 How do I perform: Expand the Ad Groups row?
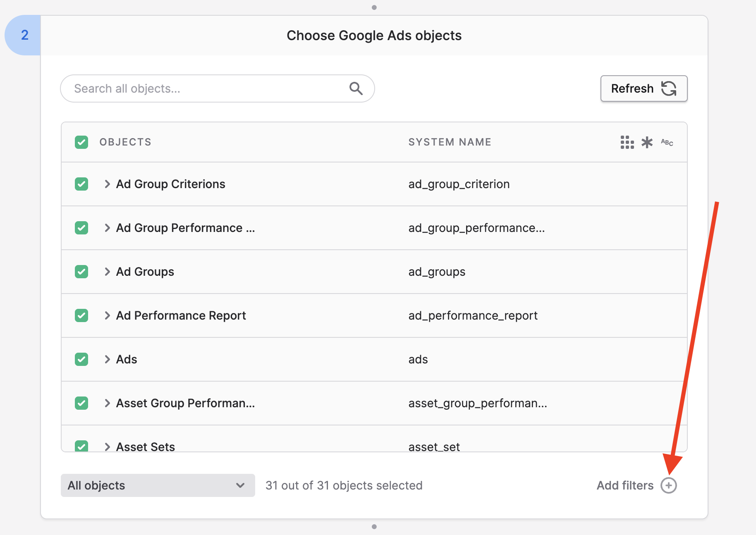coord(107,272)
